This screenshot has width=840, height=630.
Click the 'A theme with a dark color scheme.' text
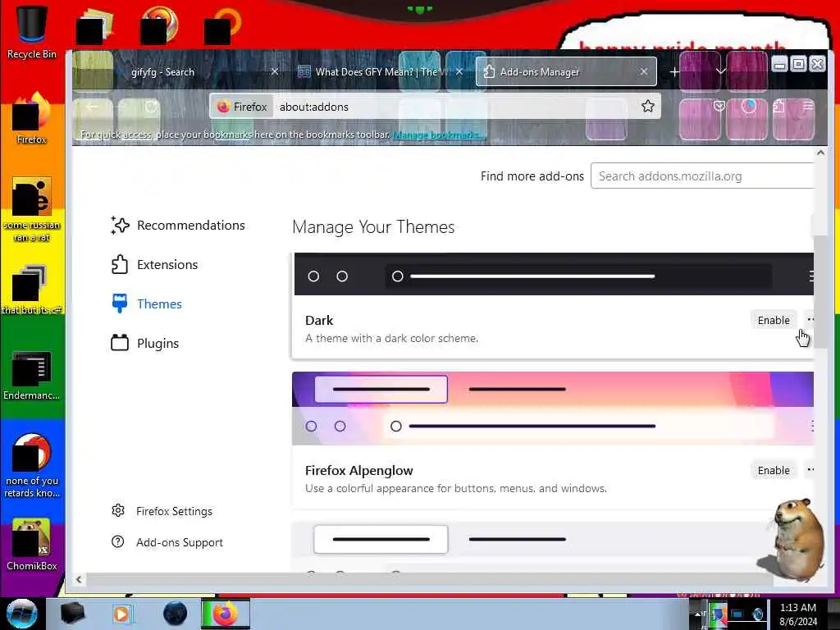pos(391,339)
